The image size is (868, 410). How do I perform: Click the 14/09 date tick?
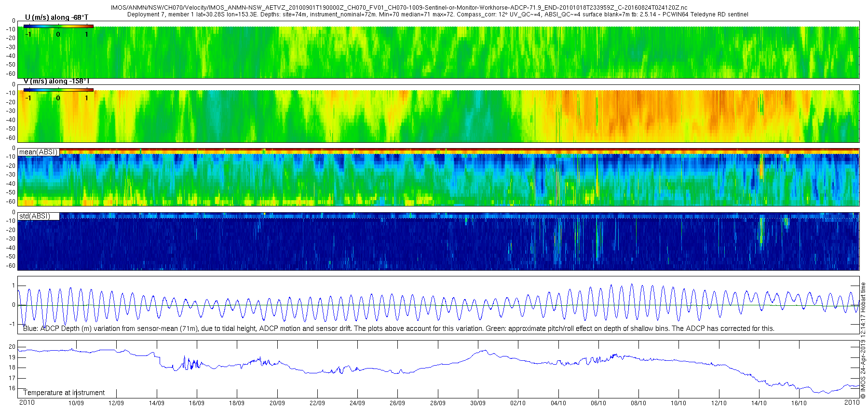pos(156,403)
